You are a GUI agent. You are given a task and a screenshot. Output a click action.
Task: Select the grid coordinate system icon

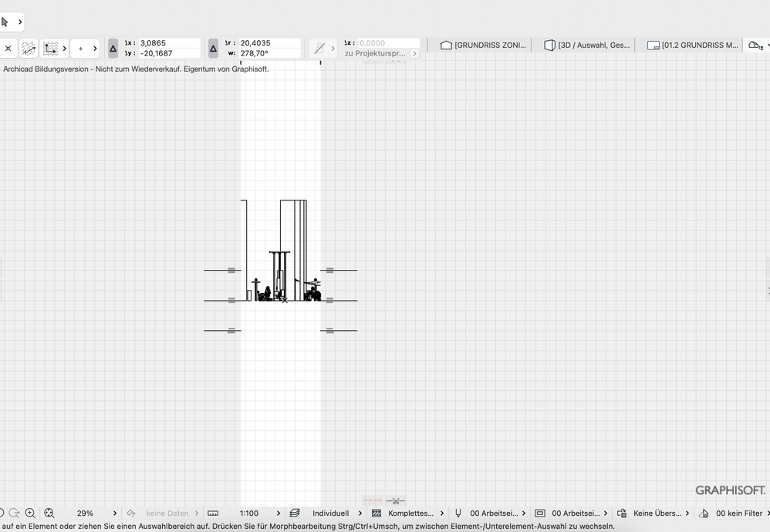50,49
